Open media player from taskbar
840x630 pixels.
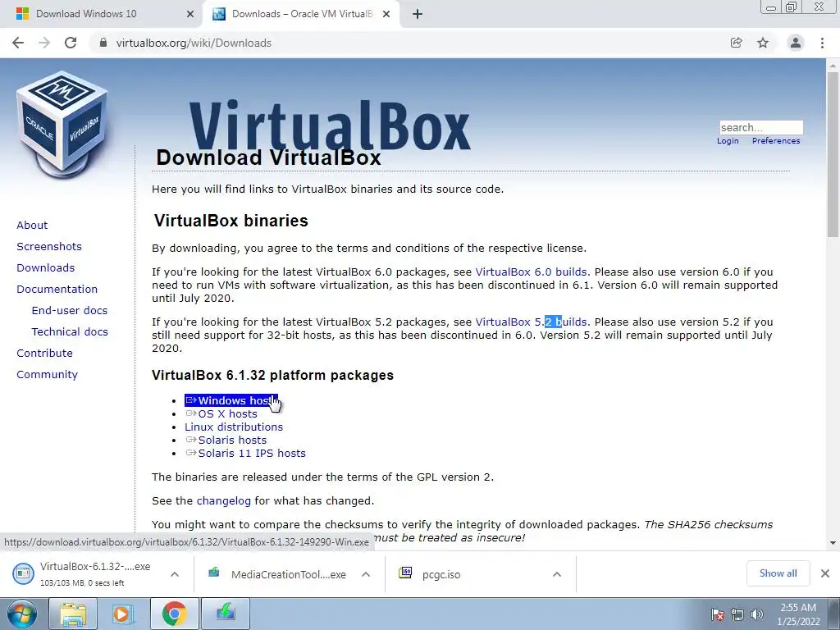point(122,614)
